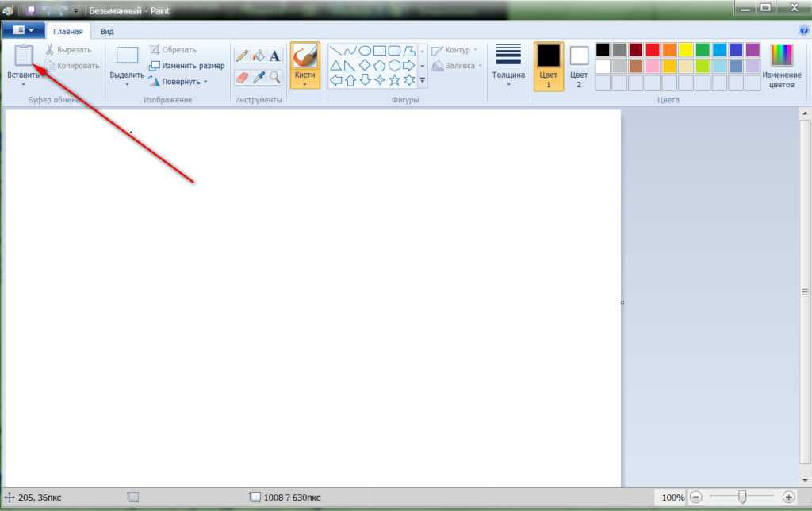The height and width of the screenshot is (511, 812).
Task: Open Paint Help question mark icon
Action: point(804,31)
